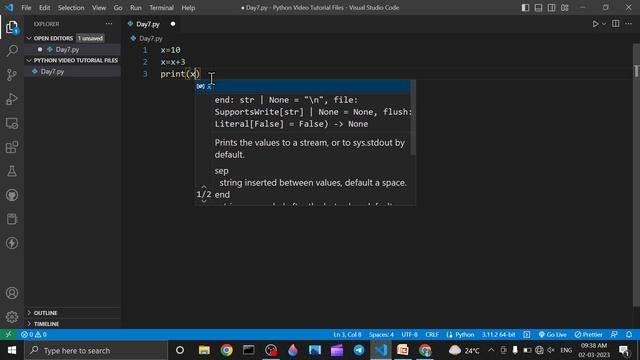
Task: Open the Explorer view in activity bar
Action: click(12, 27)
